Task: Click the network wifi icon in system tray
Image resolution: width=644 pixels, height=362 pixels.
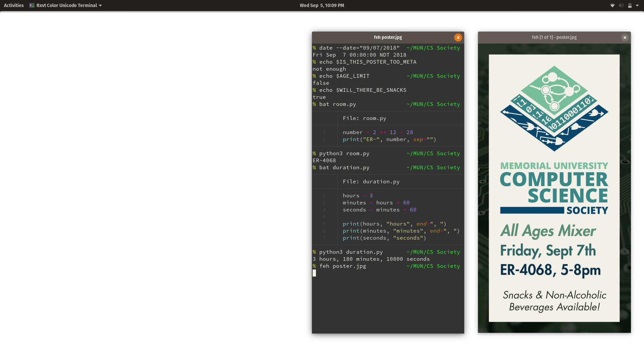Action: tap(612, 5)
